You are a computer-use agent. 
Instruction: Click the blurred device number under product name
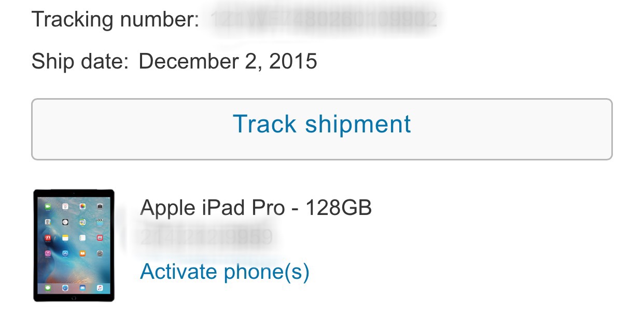pyautogui.click(x=206, y=238)
